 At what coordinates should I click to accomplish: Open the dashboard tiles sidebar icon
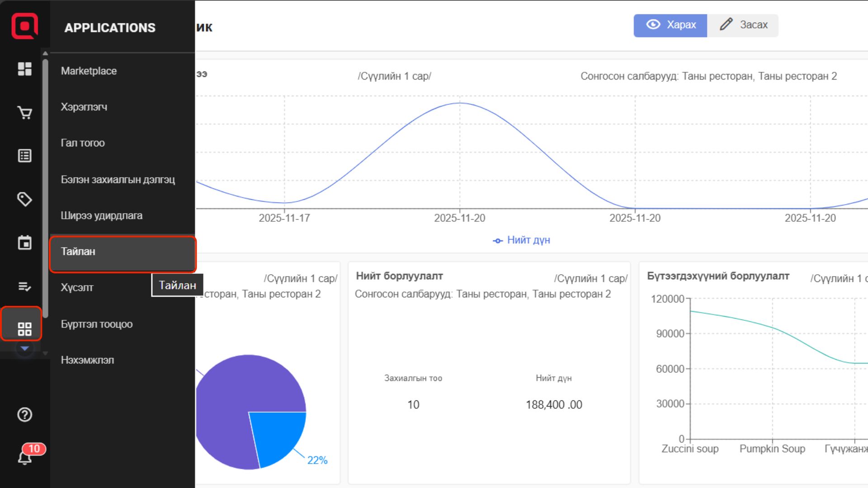click(24, 69)
